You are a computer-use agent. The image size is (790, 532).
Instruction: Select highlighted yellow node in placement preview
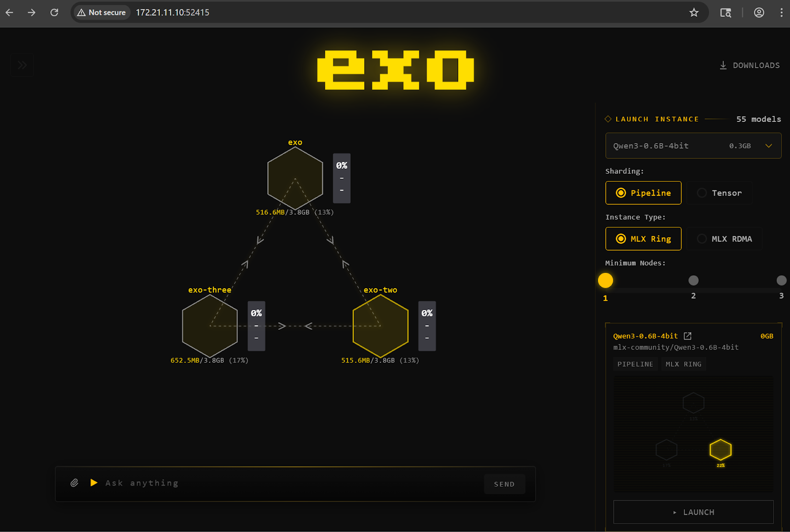[x=720, y=450]
